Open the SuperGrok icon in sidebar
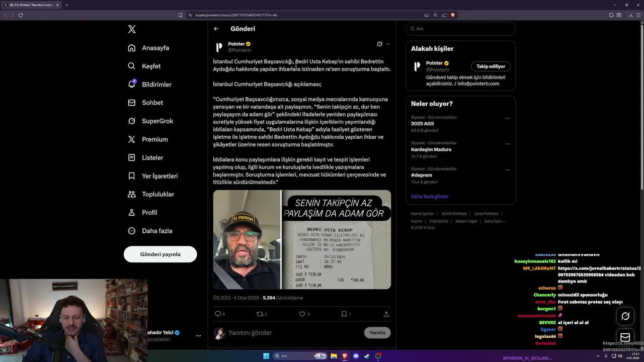This screenshot has height=362, width=644. [x=132, y=121]
